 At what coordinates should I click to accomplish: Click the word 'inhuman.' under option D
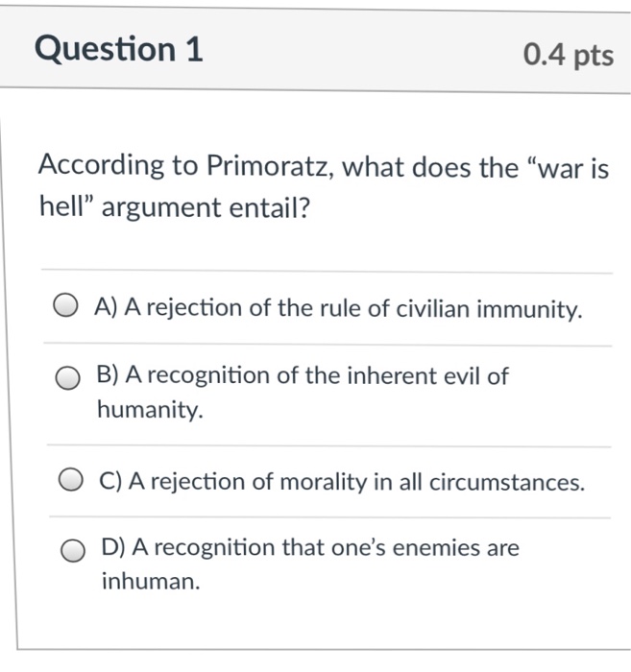151,582
